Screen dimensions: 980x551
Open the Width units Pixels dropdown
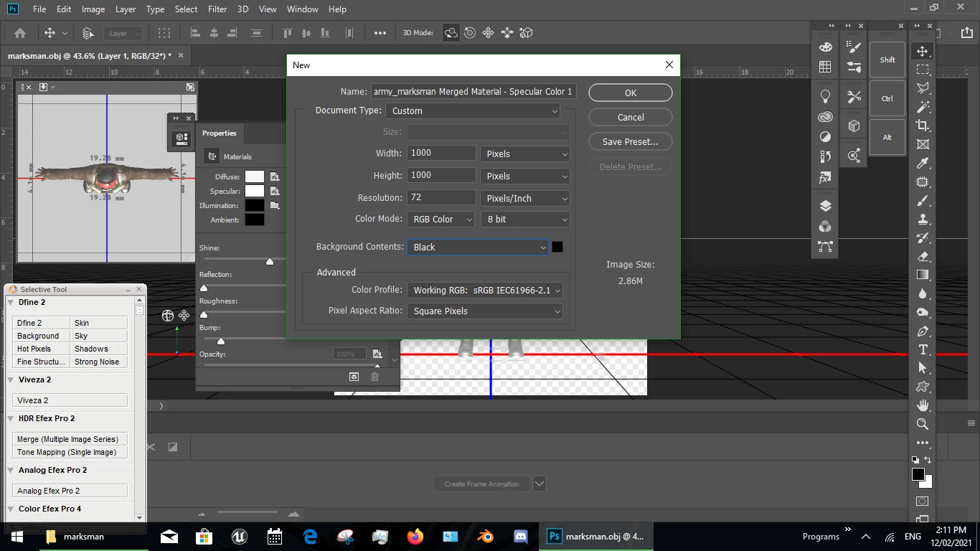pyautogui.click(x=525, y=154)
